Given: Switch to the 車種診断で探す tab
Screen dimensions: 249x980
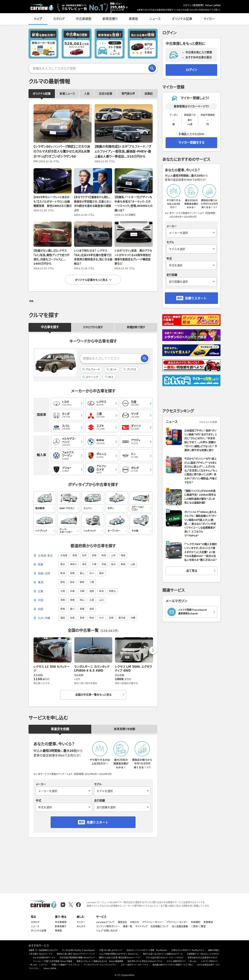Looking at the screenshot, I should 136,327.
